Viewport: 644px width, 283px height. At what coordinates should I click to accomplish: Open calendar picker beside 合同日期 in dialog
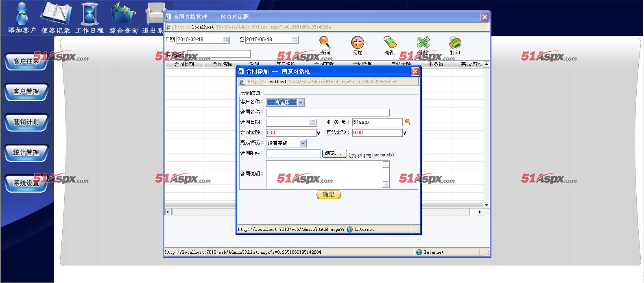click(313, 123)
